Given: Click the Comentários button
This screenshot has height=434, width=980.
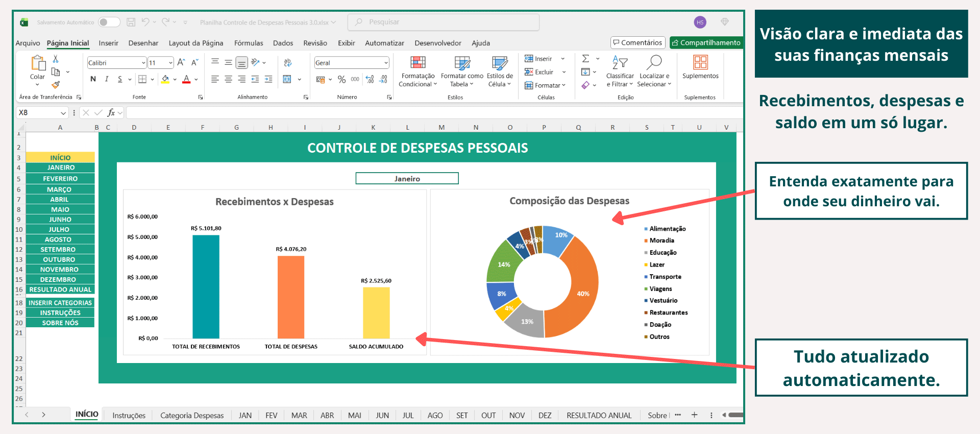Looking at the screenshot, I should (x=638, y=42).
